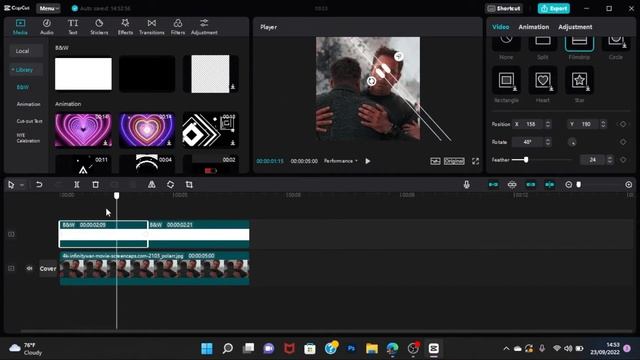Open the Text panel

point(73,27)
